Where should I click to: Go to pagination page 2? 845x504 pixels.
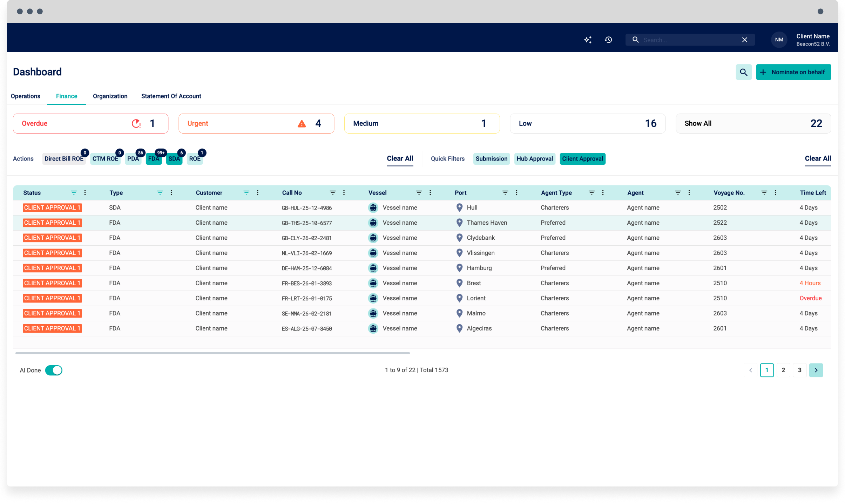tap(783, 370)
